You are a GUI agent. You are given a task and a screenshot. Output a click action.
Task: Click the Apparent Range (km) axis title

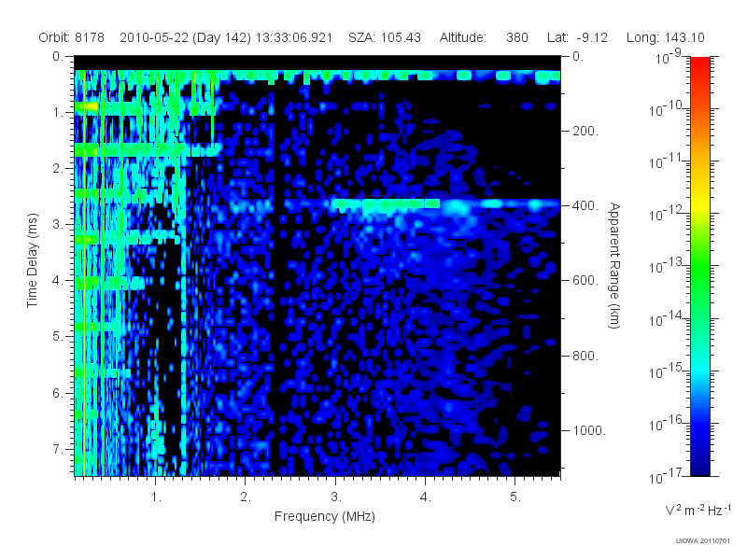tap(614, 265)
